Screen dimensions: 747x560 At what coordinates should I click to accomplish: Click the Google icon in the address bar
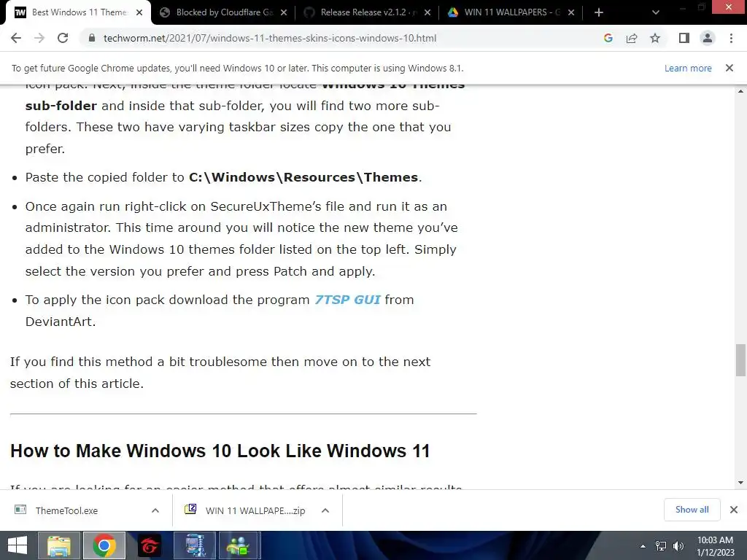point(608,38)
